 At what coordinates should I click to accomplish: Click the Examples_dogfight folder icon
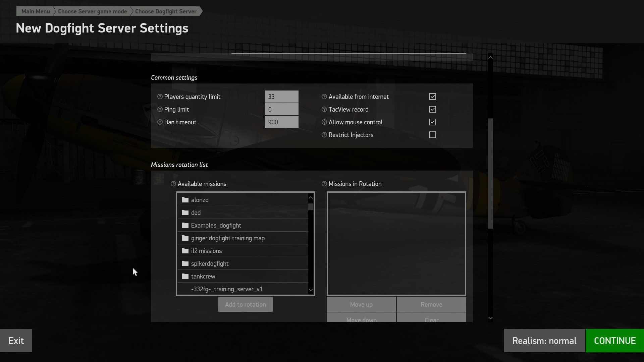tap(185, 225)
